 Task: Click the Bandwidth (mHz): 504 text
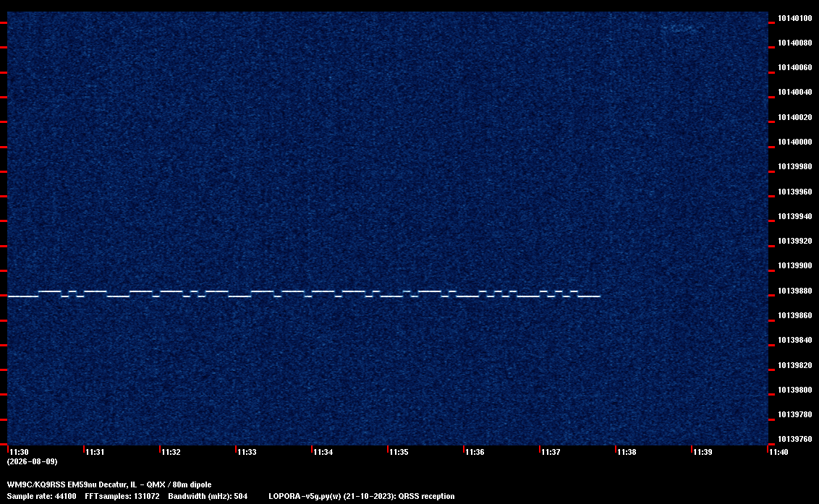(208, 496)
